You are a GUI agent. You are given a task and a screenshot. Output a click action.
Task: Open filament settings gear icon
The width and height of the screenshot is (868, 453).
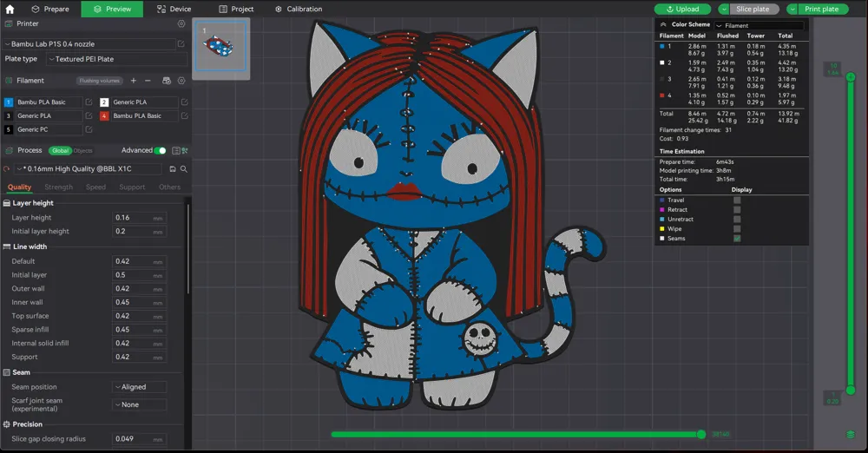tap(181, 81)
